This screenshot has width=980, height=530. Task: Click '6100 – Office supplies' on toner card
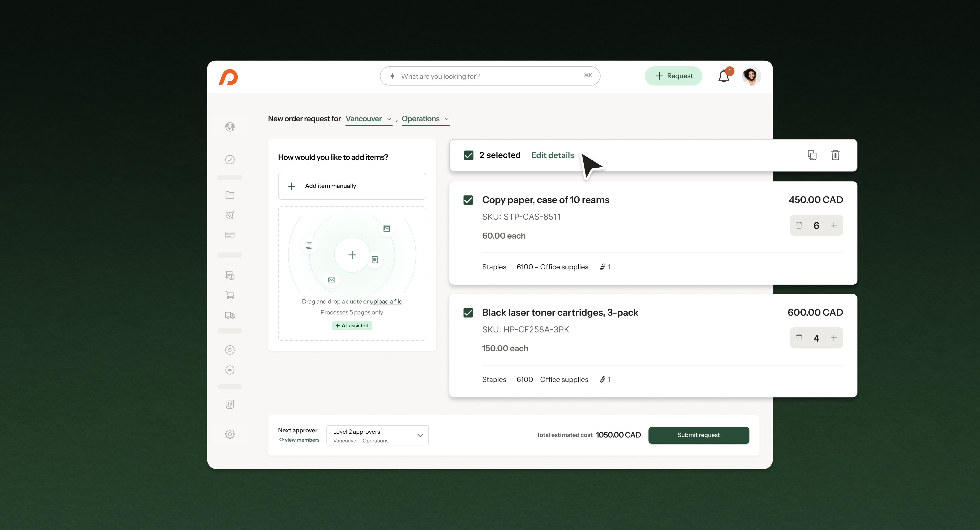[x=552, y=380]
